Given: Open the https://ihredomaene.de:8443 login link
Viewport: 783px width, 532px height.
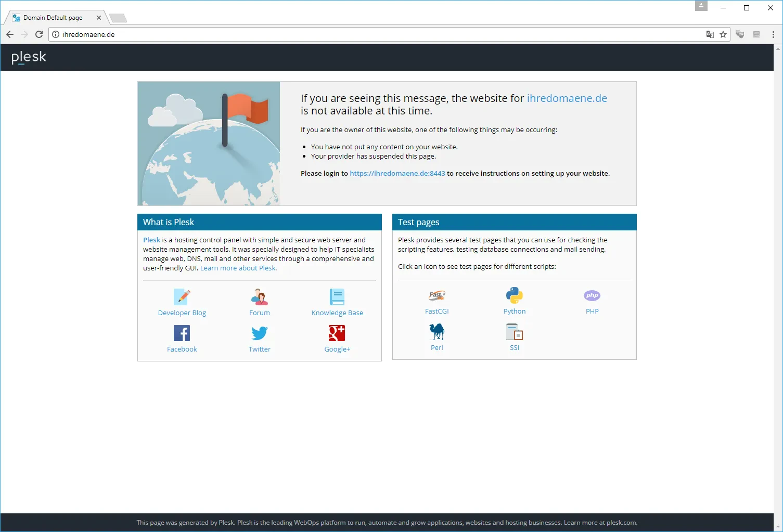Looking at the screenshot, I should click(x=397, y=173).
